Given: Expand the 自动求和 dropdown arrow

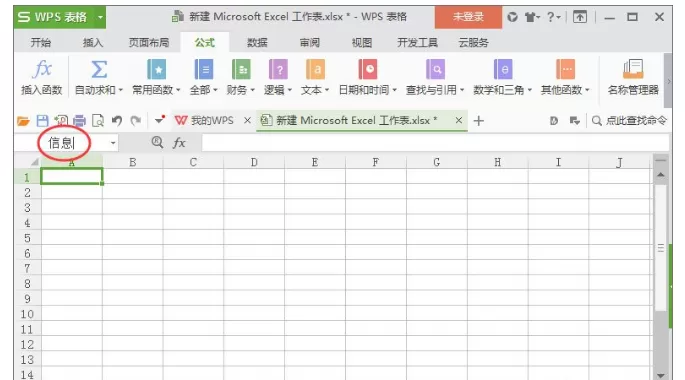Looking at the screenshot, I should tap(121, 90).
